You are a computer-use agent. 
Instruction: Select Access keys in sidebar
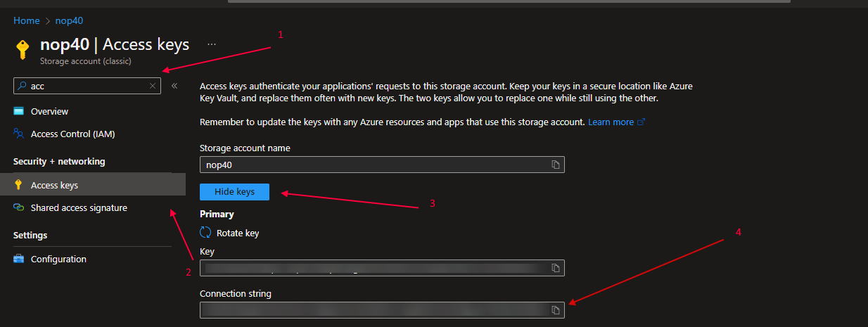coord(92,185)
